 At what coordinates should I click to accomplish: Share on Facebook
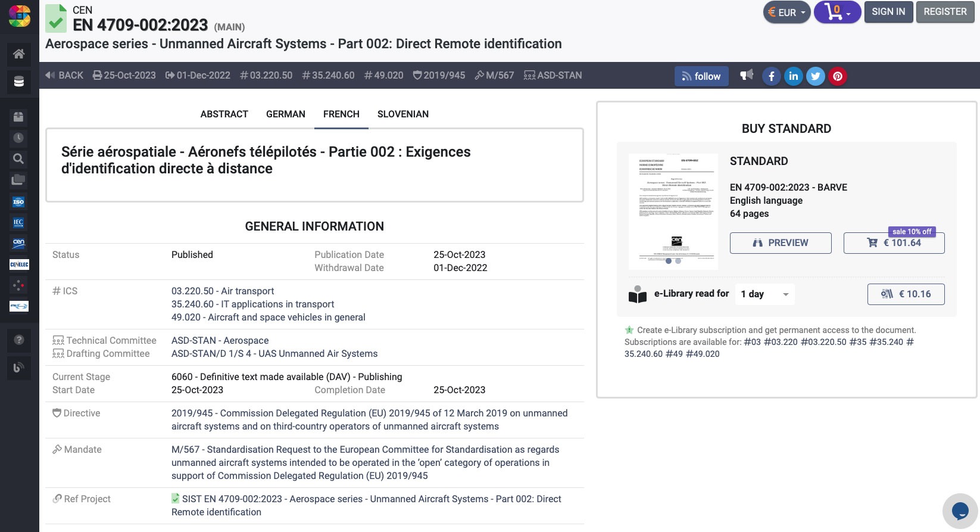(772, 76)
